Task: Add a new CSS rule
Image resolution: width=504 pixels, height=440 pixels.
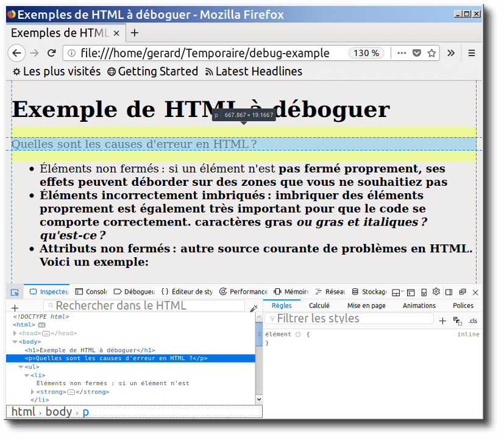Action: 442,321
